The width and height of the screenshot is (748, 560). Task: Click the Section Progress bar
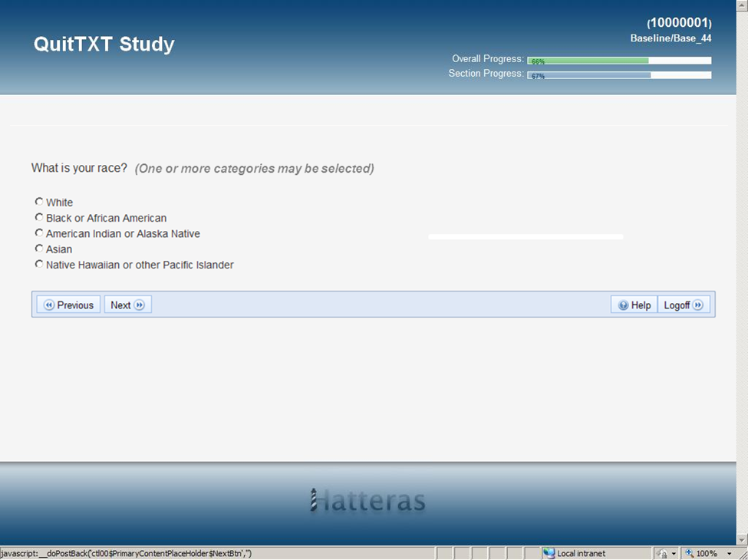pyautogui.click(x=619, y=75)
